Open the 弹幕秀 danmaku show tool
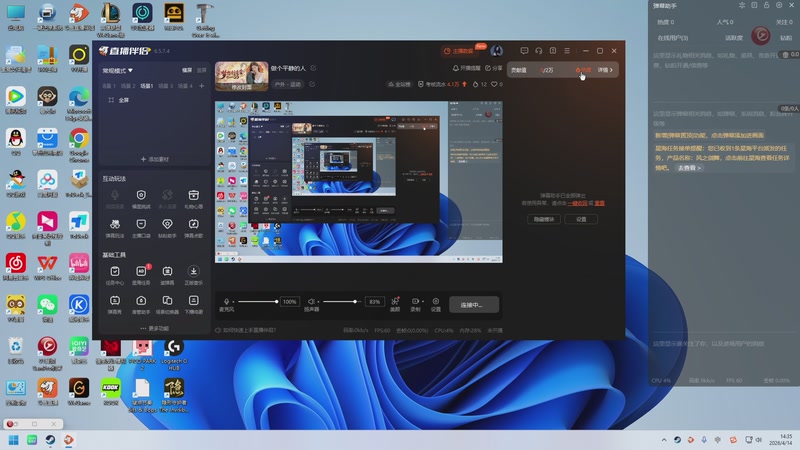This screenshot has width=800, height=450. [115, 304]
